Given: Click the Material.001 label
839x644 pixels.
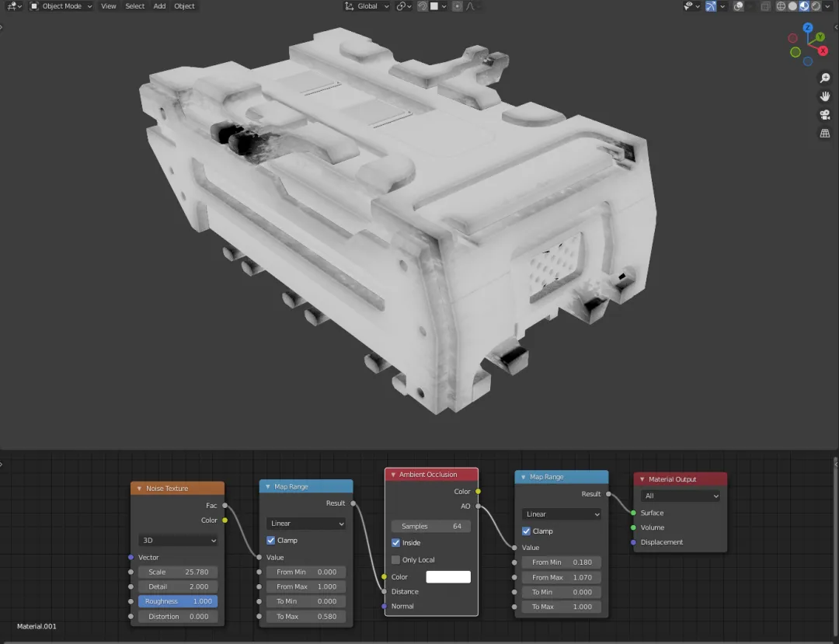Looking at the screenshot, I should click(37, 626).
